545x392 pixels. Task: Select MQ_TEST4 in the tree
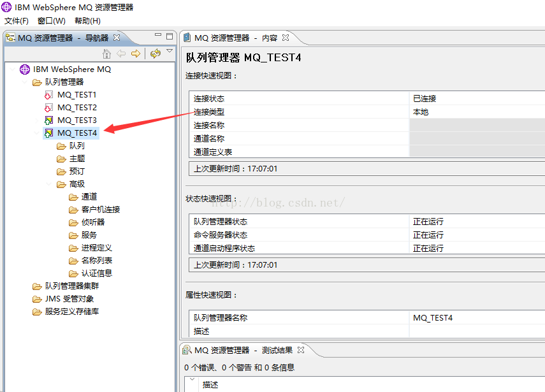[x=77, y=133]
